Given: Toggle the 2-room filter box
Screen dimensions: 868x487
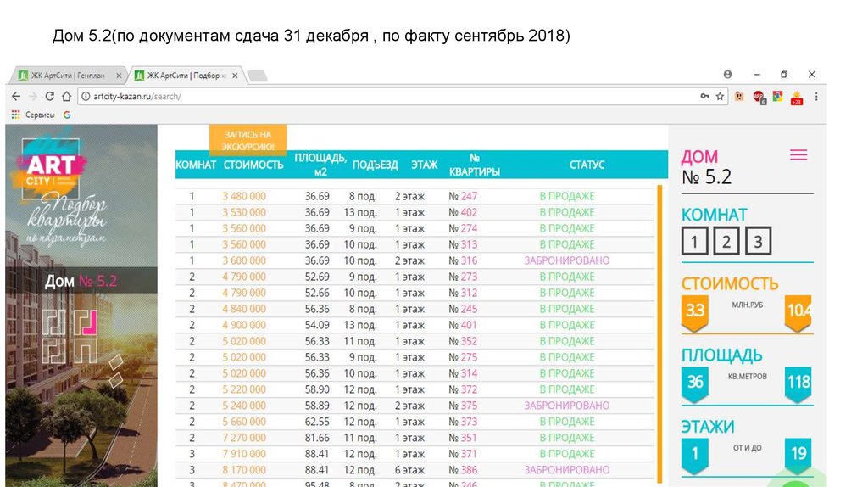Looking at the screenshot, I should coord(726,242).
